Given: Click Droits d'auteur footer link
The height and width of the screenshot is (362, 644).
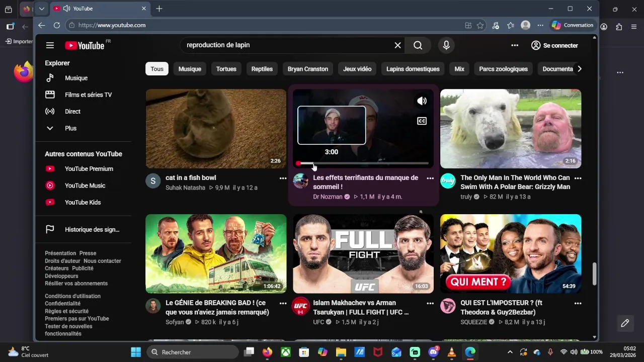Looking at the screenshot, I should pos(62,261).
